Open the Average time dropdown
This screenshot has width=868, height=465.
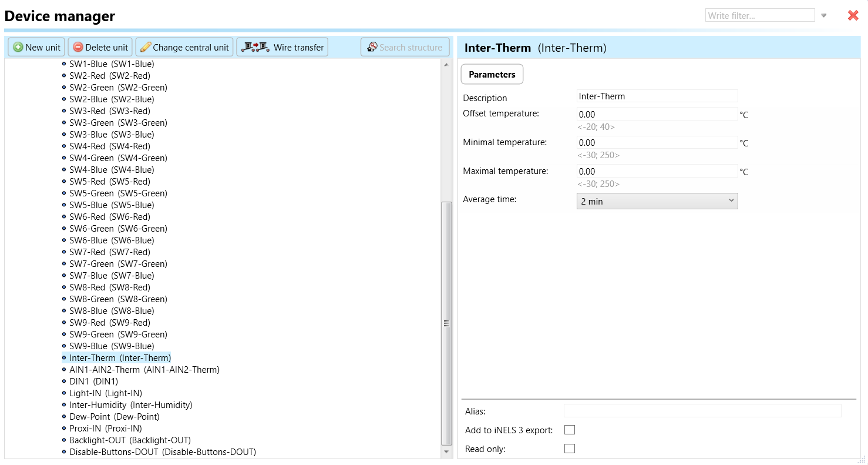[x=657, y=201]
